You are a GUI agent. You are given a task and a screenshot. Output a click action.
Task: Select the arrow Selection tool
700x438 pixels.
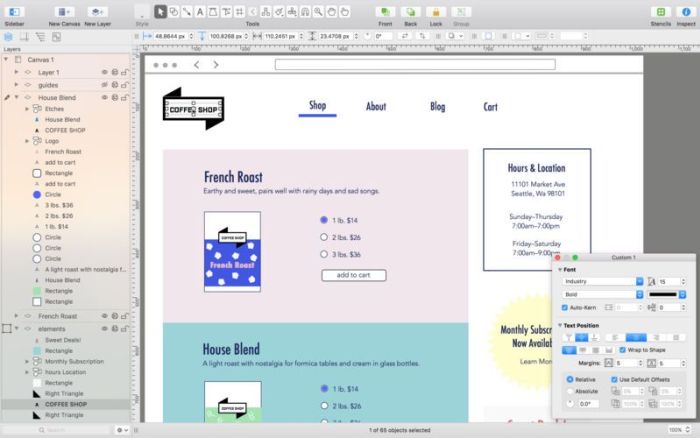click(160, 12)
